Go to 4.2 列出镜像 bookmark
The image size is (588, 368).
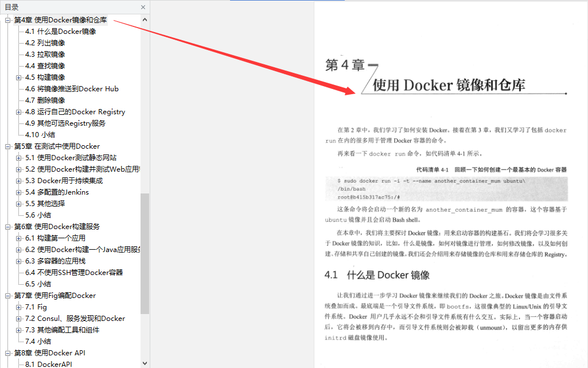pos(45,43)
